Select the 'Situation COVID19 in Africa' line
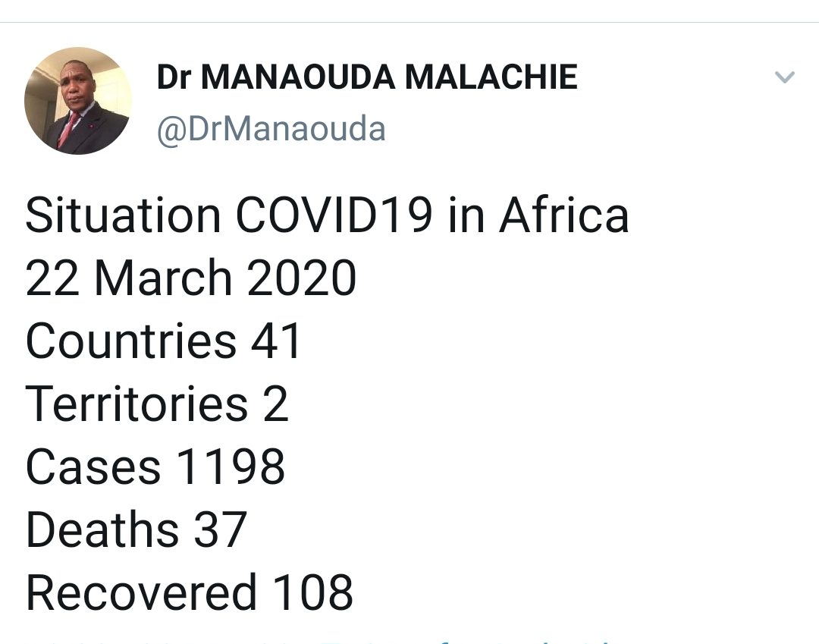Screen dimensions: 819x644 point(327,215)
